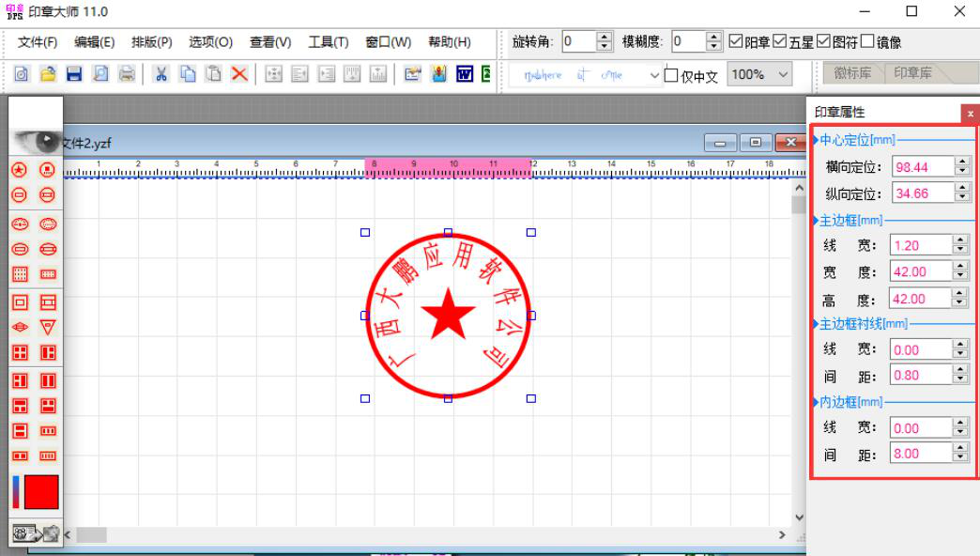Click the 高度 42.00 stepper arrows
Viewport: 980px width, 556px height.
pyautogui.click(x=959, y=299)
